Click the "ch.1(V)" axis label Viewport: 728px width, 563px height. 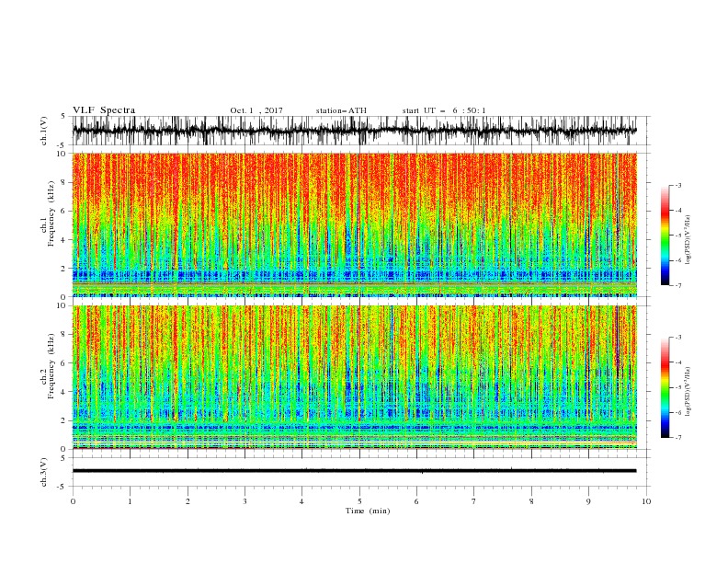[44, 131]
